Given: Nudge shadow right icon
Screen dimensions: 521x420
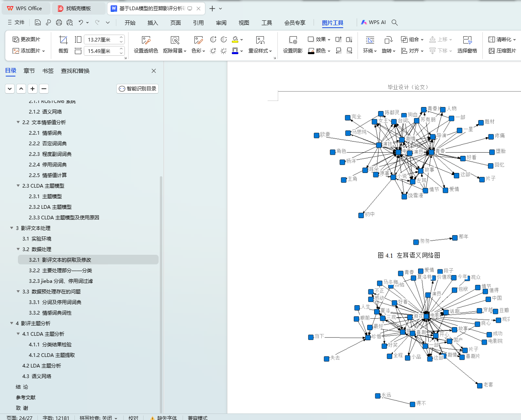Looking at the screenshot, I should (x=349, y=51).
